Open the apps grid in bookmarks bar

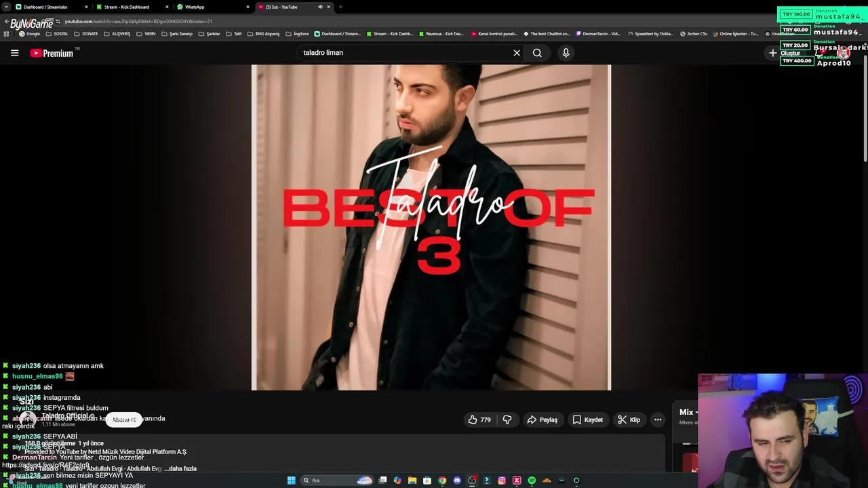pos(6,34)
